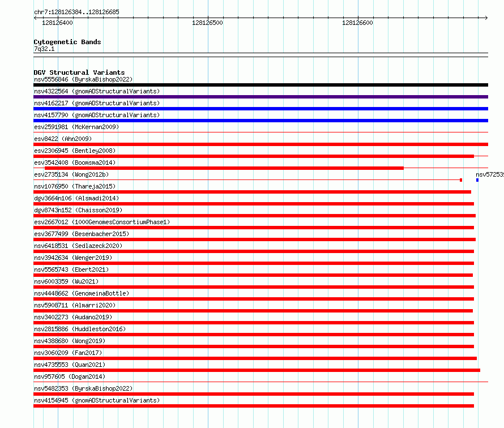Viewport: 504px width, 428px height.
Task: Open nsv4388680 (Wong2019) label
Action: click(70, 341)
